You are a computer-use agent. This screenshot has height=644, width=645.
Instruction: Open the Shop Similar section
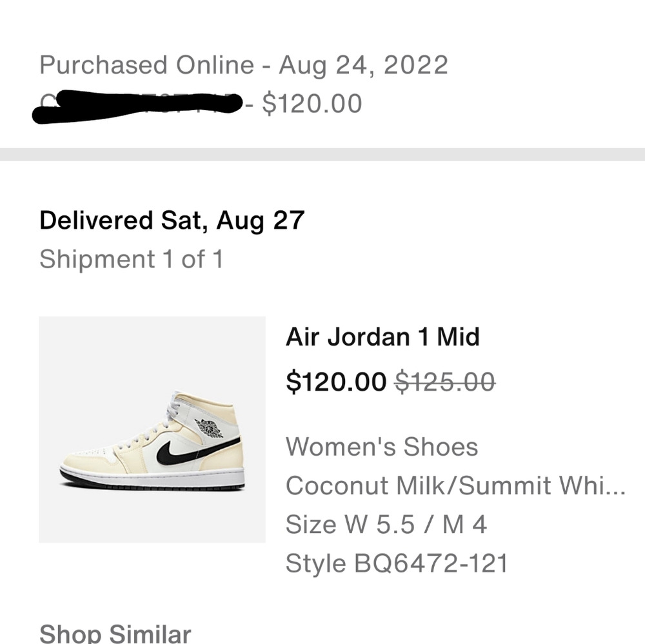115,634
